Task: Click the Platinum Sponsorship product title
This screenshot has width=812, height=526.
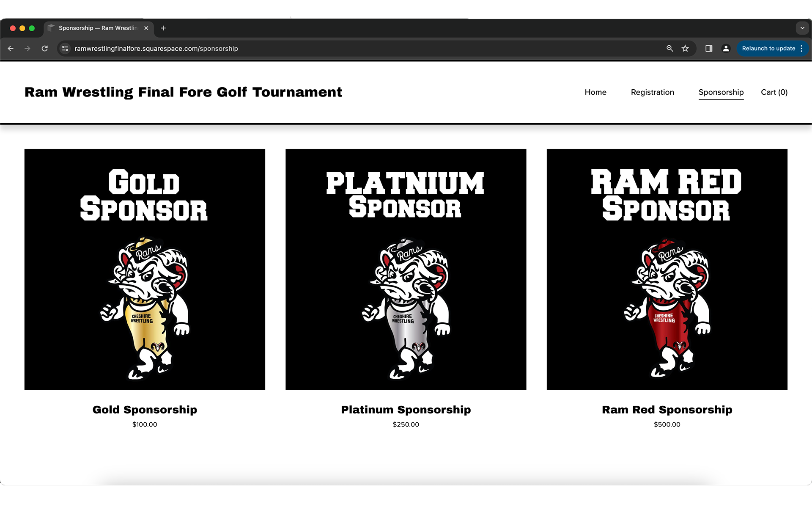Action: click(x=406, y=410)
